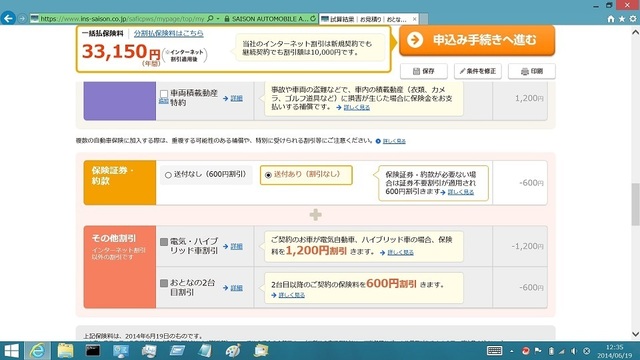
Task: Toggle おとなの2台目割引 checkbox
Action: [x=164, y=283]
